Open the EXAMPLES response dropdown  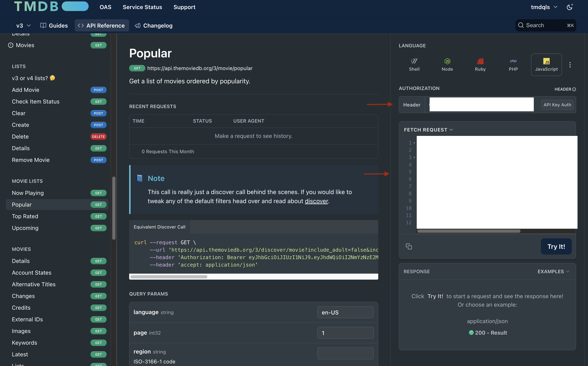553,271
